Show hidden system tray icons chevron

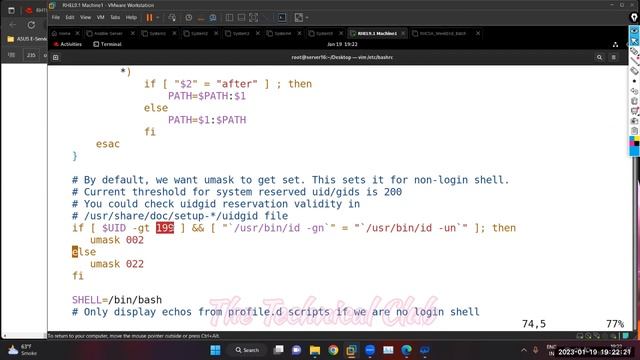(x=524, y=350)
